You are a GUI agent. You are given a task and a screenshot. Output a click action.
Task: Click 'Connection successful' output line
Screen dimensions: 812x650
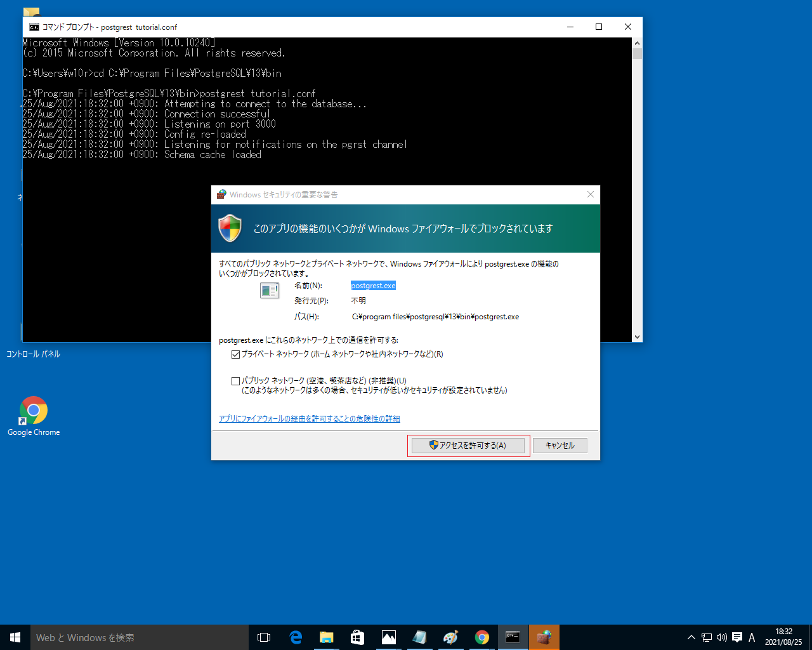point(147,114)
